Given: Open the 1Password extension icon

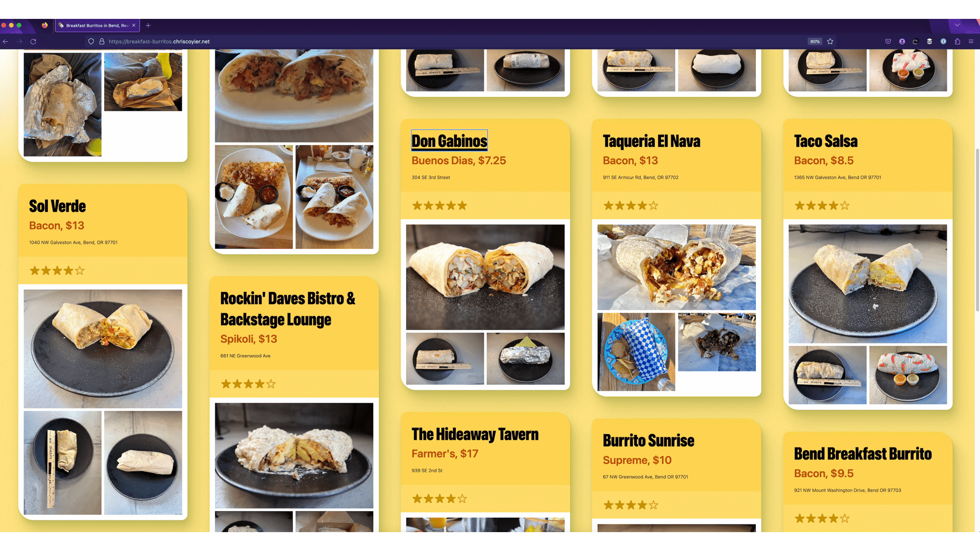Looking at the screenshot, I should tap(943, 42).
